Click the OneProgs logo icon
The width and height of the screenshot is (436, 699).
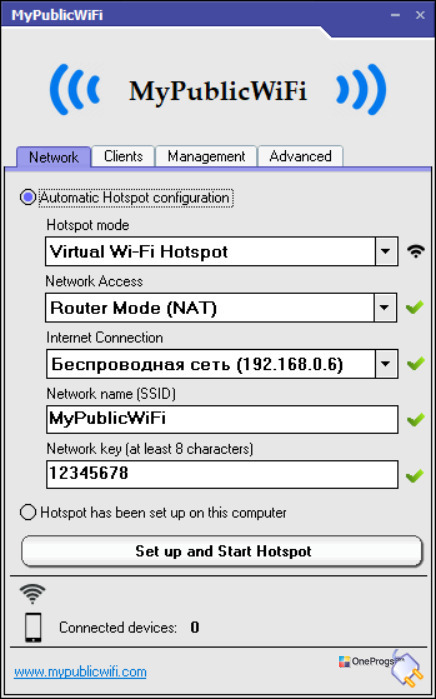click(344, 662)
